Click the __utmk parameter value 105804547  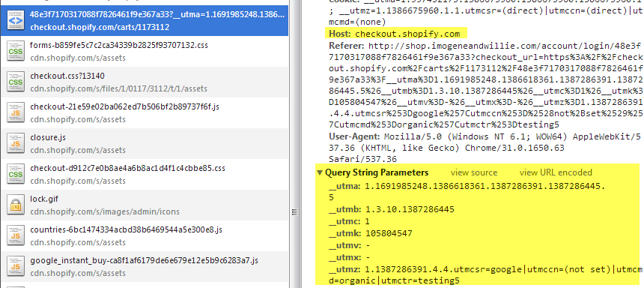[389, 233]
